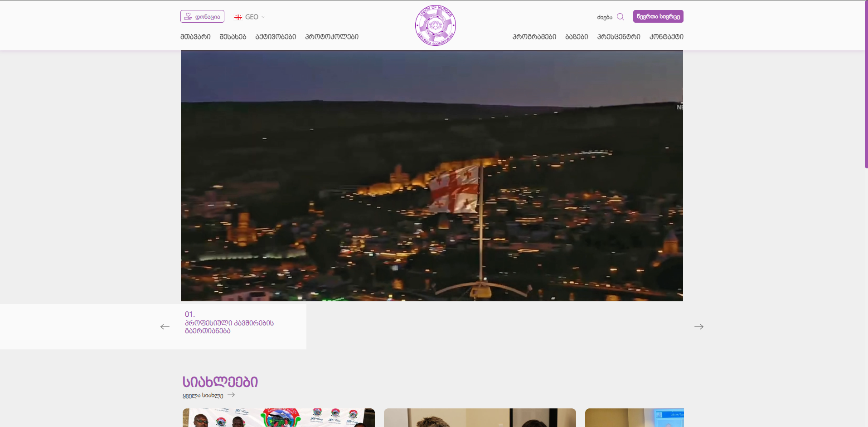The image size is (868, 427).
Task: Expand the GEO language dropdown chevron
Action: 263,17
